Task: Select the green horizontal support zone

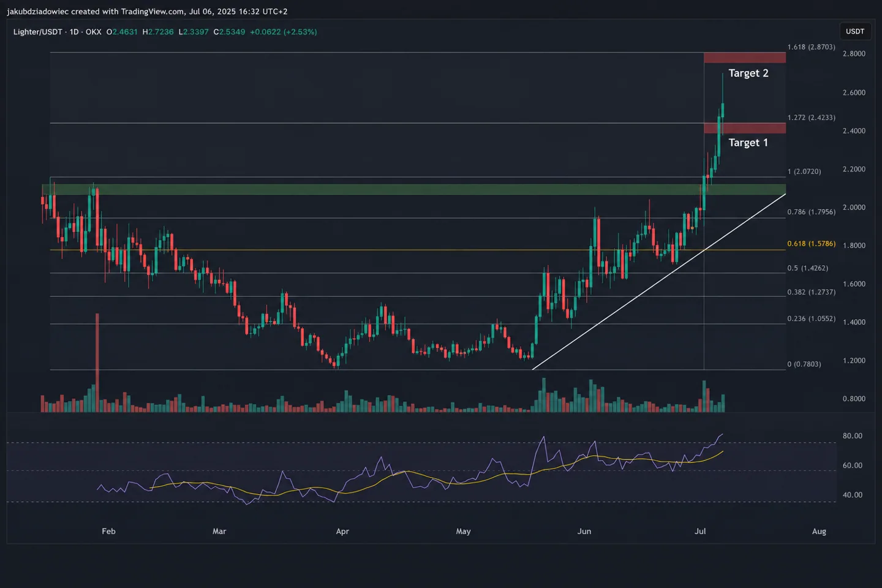Action: tap(413, 190)
